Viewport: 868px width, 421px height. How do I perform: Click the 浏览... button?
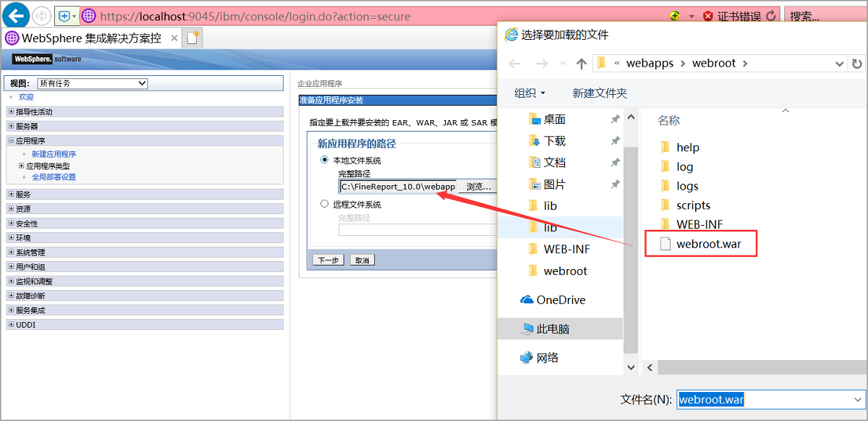(x=479, y=187)
